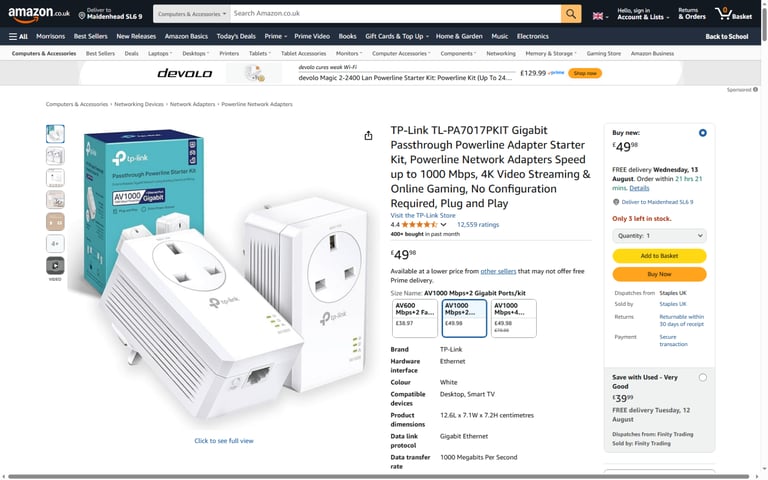Expand the Computers & Accessories search category dropdown

pyautogui.click(x=192, y=14)
